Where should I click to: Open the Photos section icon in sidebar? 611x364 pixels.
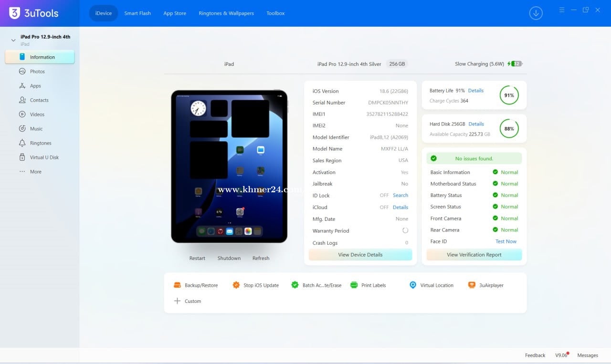pyautogui.click(x=22, y=72)
